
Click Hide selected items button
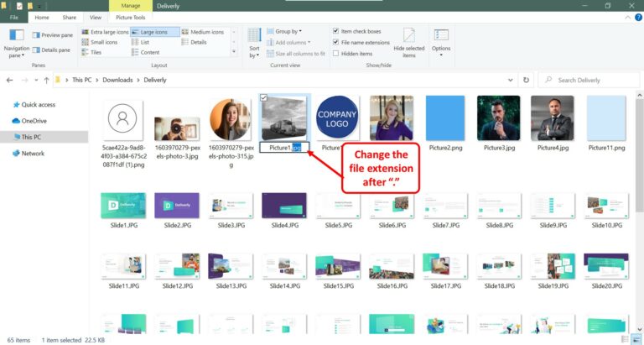[x=409, y=43]
